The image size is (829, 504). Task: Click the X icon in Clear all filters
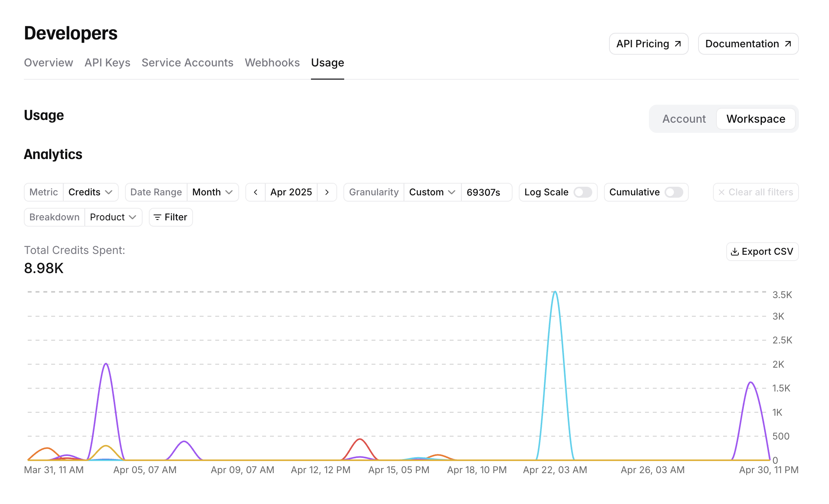pos(721,192)
